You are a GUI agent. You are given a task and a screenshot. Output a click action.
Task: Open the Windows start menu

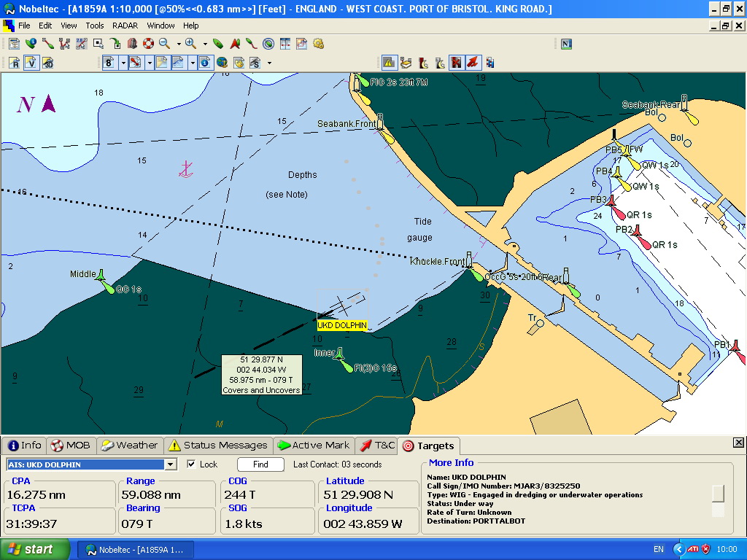(x=35, y=549)
